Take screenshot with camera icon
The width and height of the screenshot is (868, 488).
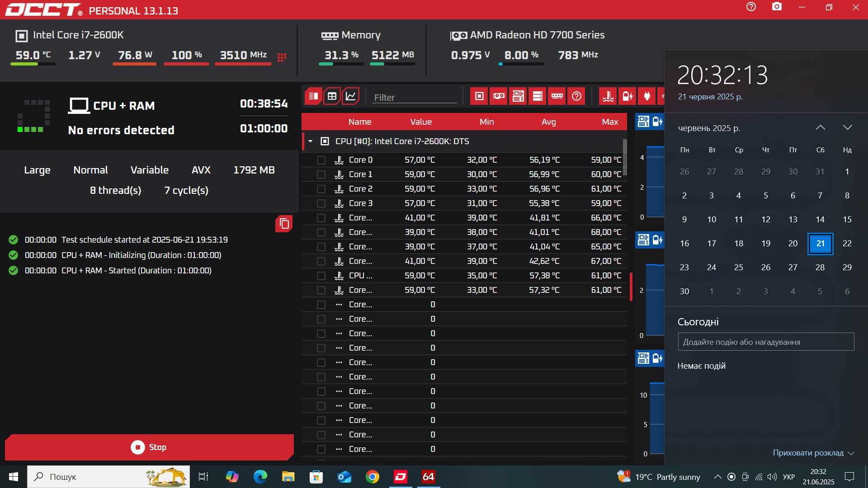(777, 7)
